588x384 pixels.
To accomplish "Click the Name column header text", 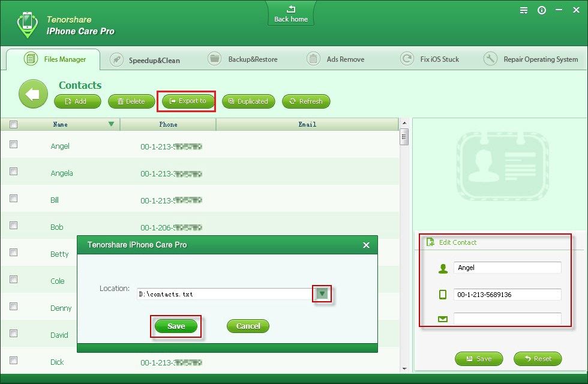I will click(x=61, y=125).
